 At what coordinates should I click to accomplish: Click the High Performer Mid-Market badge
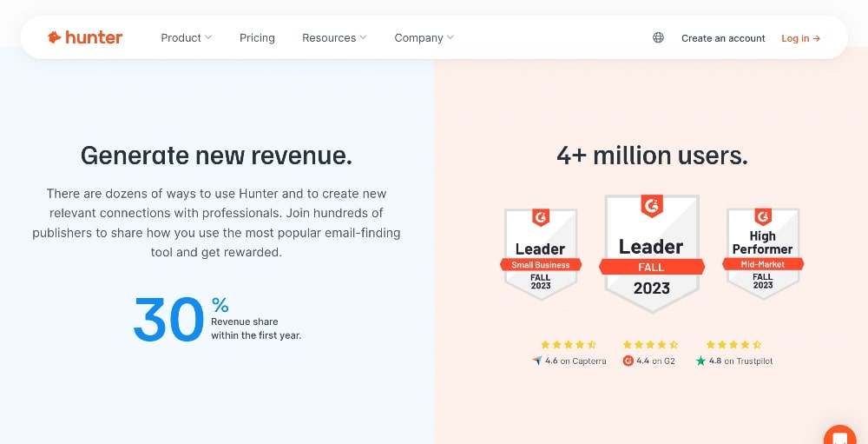coord(763,254)
